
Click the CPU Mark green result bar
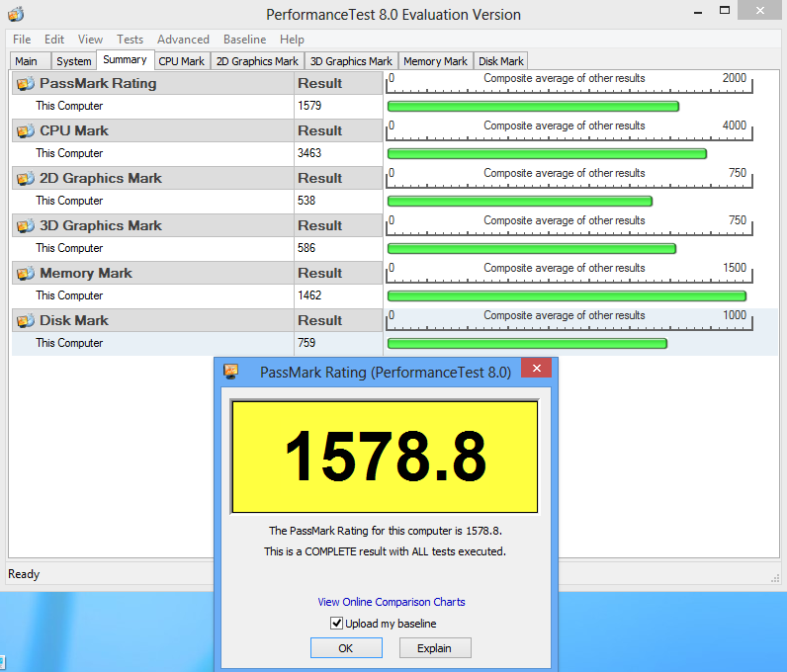pos(547,153)
